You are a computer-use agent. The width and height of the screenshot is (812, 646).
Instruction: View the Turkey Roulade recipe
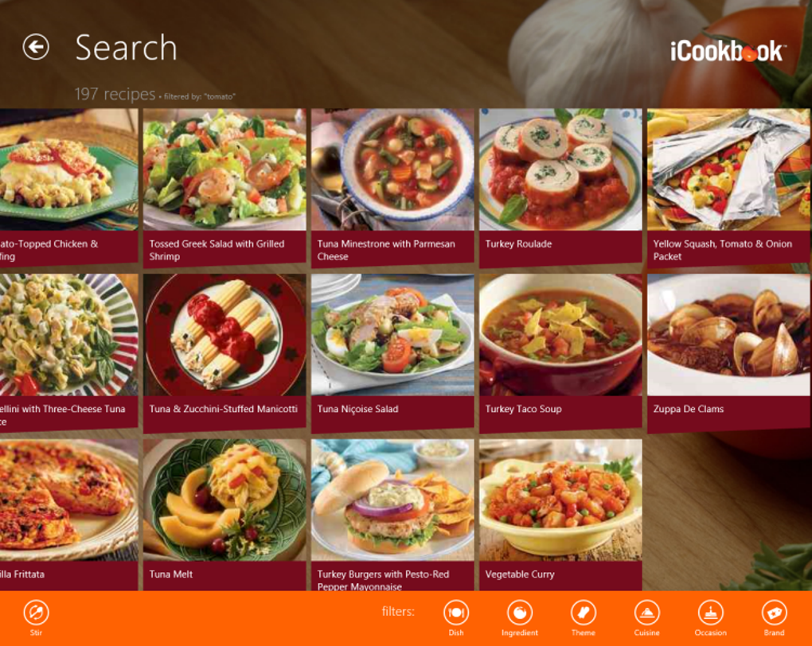click(560, 188)
